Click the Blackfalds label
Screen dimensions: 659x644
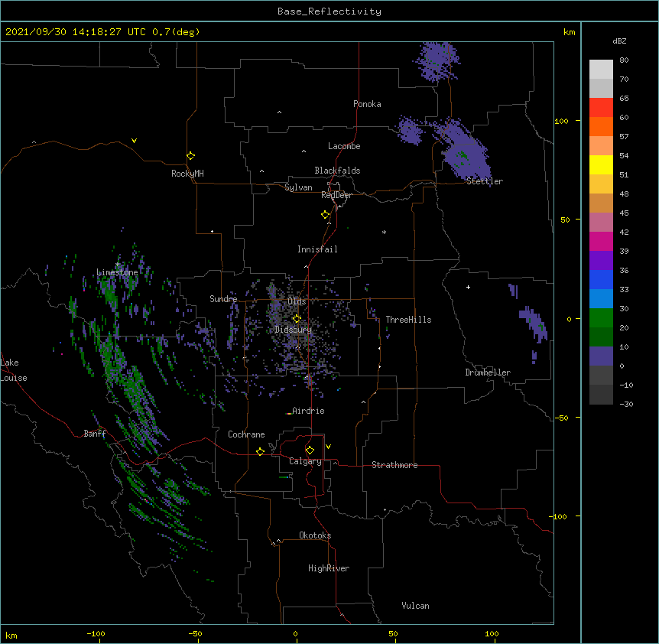click(x=337, y=171)
